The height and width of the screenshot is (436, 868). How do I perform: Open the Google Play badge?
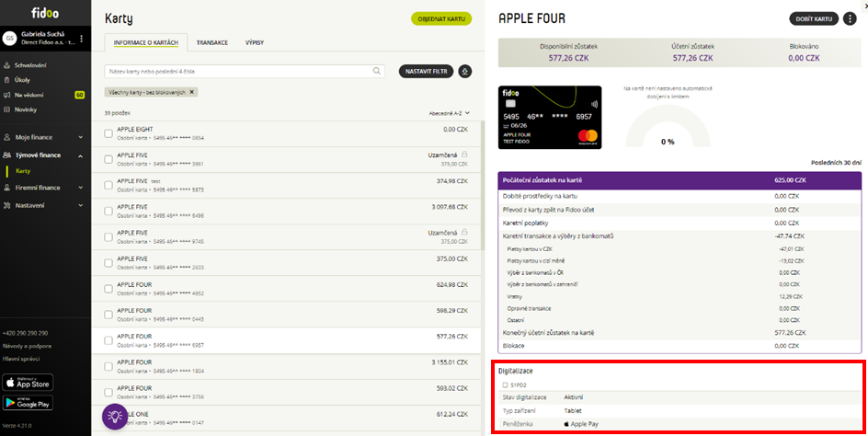[29, 402]
